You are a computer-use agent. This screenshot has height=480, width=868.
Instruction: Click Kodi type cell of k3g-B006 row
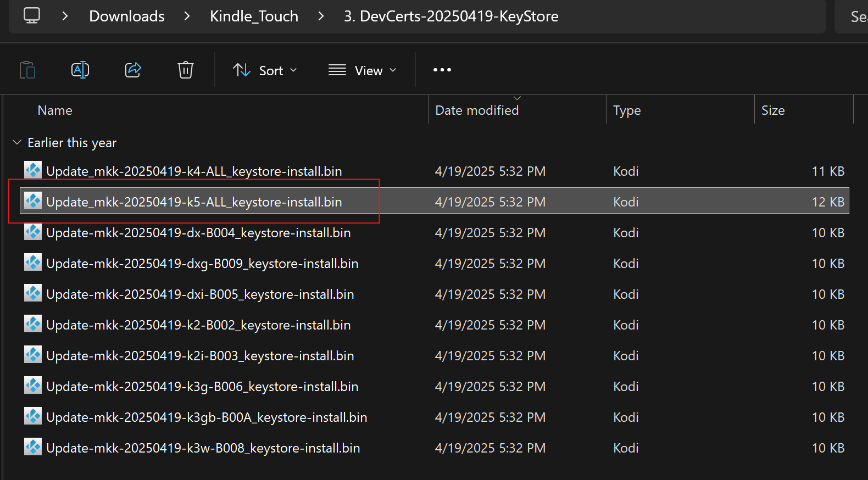point(626,387)
